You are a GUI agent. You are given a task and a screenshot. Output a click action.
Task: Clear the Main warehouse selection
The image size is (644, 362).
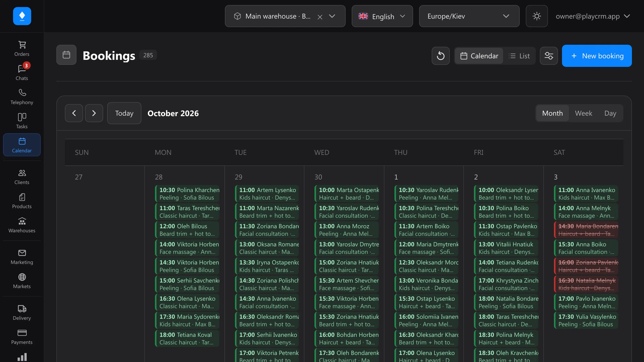pyautogui.click(x=320, y=17)
